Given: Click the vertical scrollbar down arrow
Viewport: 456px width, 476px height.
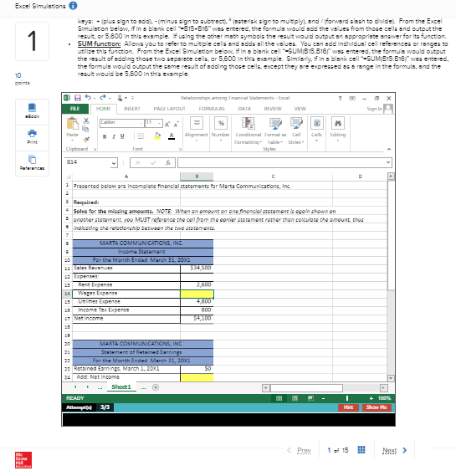Looking at the screenshot, I should (x=391, y=378).
